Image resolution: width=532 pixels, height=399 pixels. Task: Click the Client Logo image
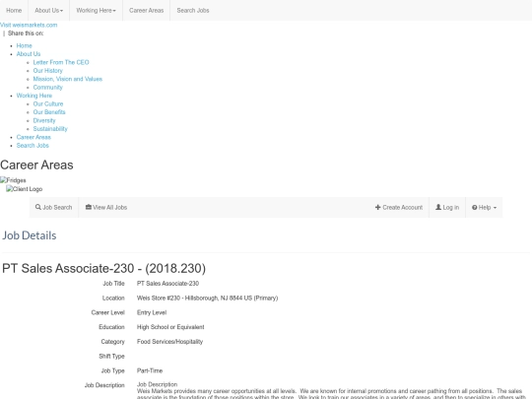pos(24,189)
